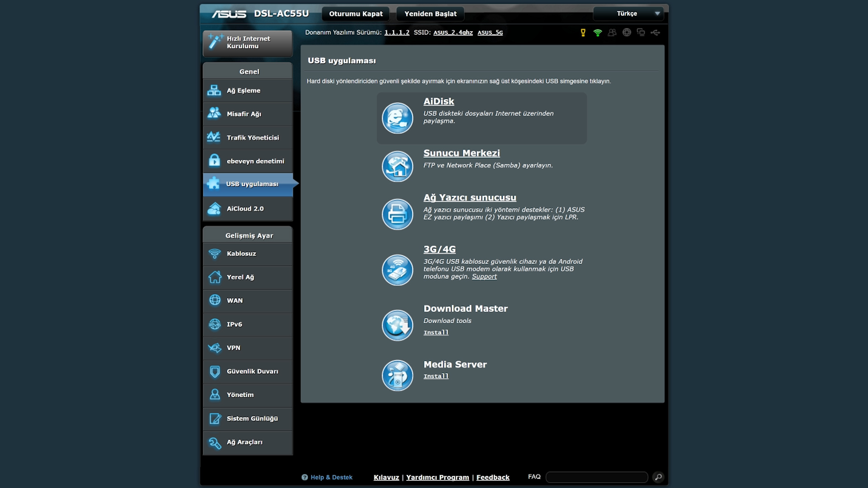This screenshot has height=488, width=868.
Task: Click firmware version 1.1.1.2 link
Action: click(x=397, y=33)
